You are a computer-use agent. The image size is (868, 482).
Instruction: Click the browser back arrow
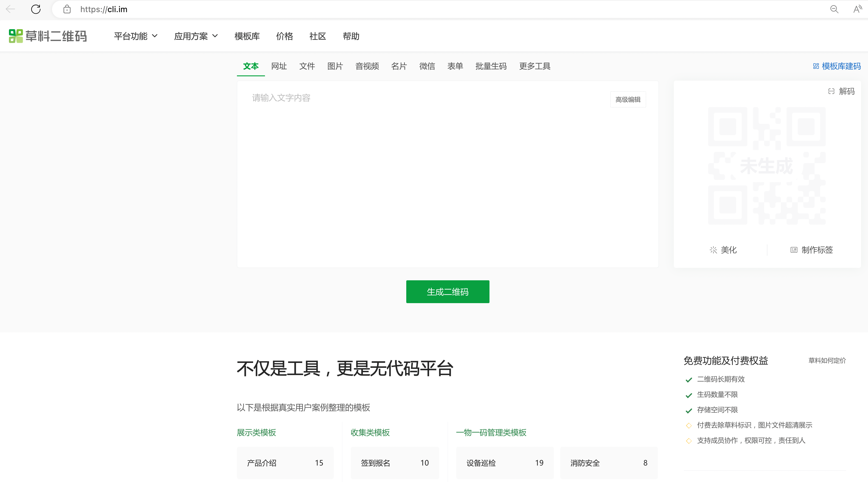10,9
